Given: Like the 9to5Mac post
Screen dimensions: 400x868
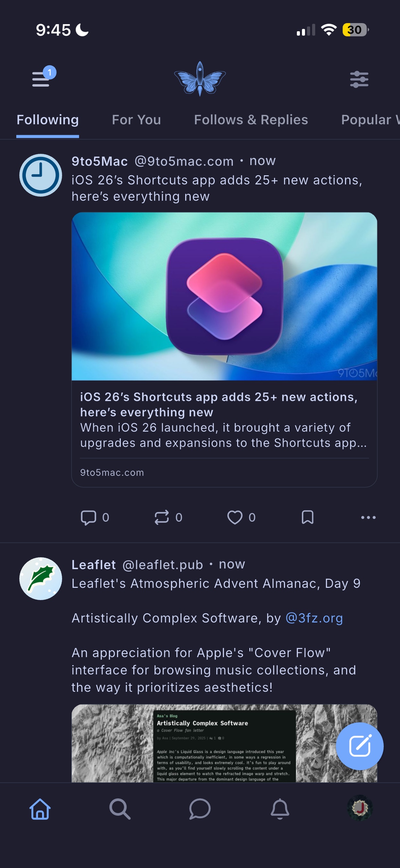Looking at the screenshot, I should coord(235,517).
